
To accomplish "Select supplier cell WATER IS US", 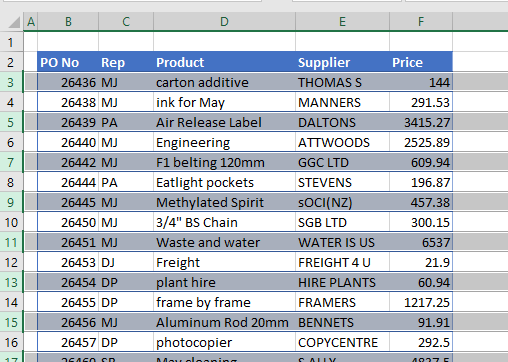I will [x=342, y=242].
